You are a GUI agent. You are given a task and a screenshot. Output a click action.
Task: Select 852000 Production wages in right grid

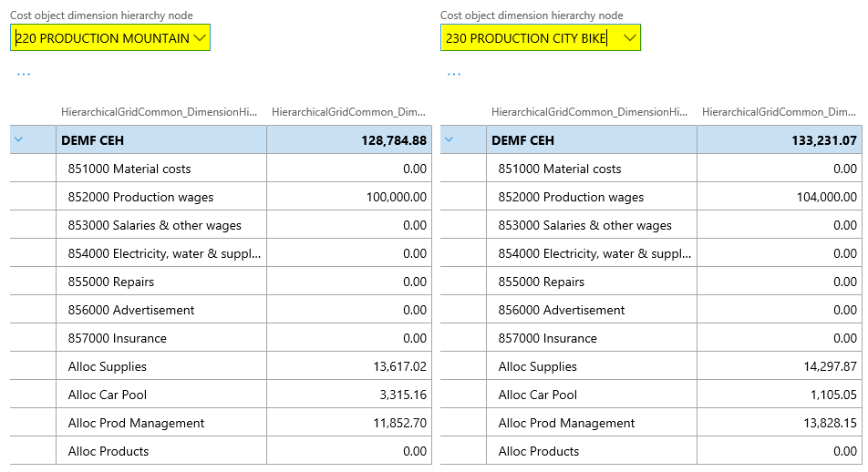click(571, 197)
